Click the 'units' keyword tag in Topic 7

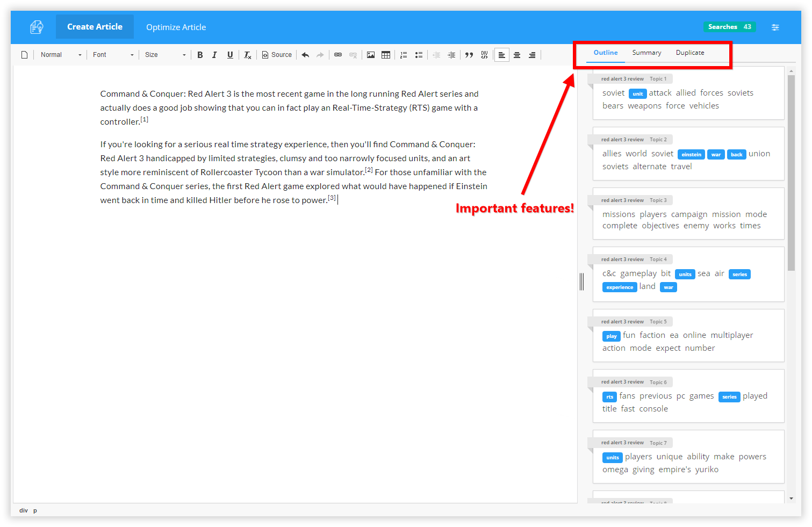click(x=613, y=458)
